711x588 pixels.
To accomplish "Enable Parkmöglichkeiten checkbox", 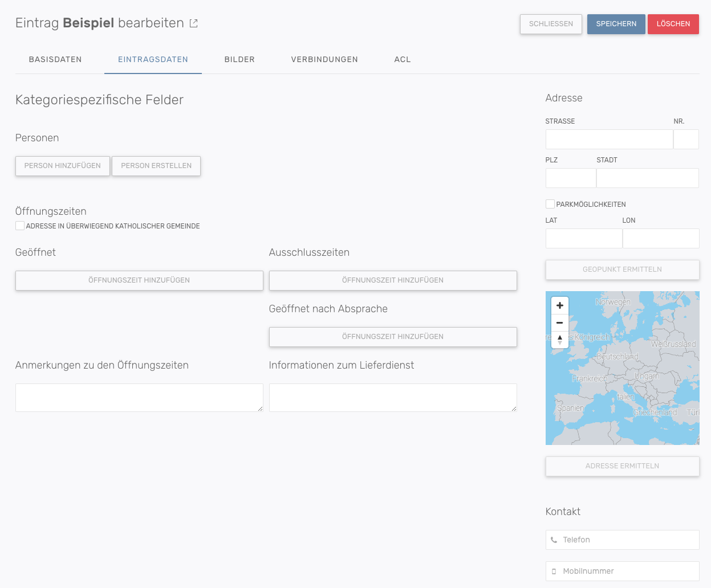I will click(x=550, y=204).
